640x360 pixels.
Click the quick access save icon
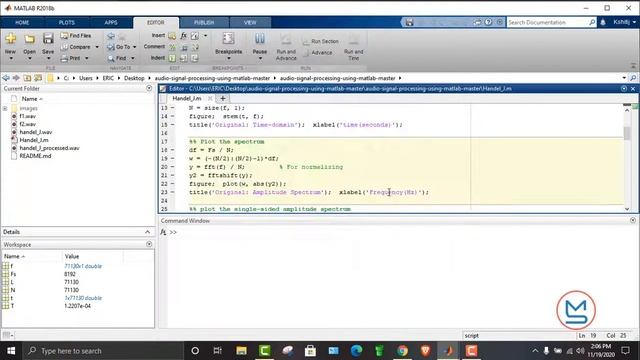point(409,22)
